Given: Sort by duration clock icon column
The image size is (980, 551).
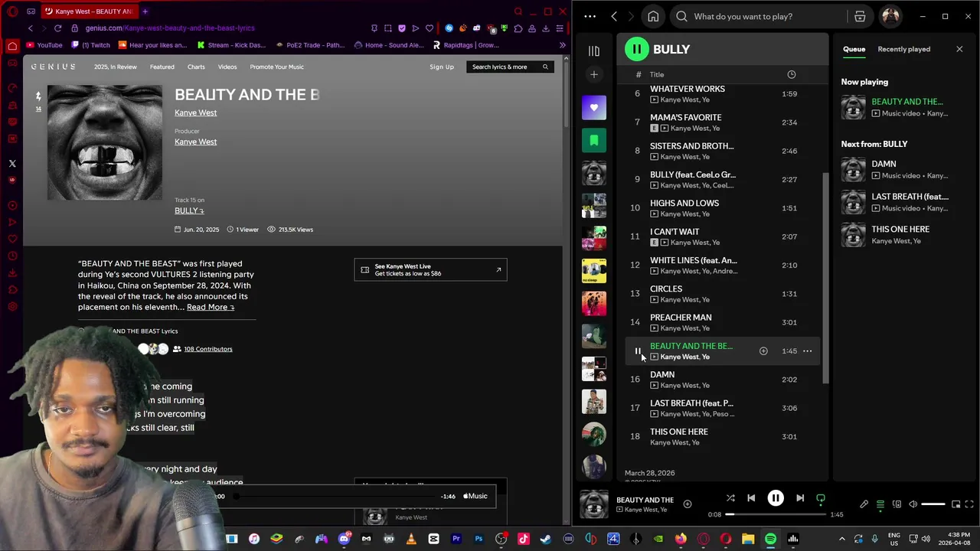Looking at the screenshot, I should click(x=791, y=74).
